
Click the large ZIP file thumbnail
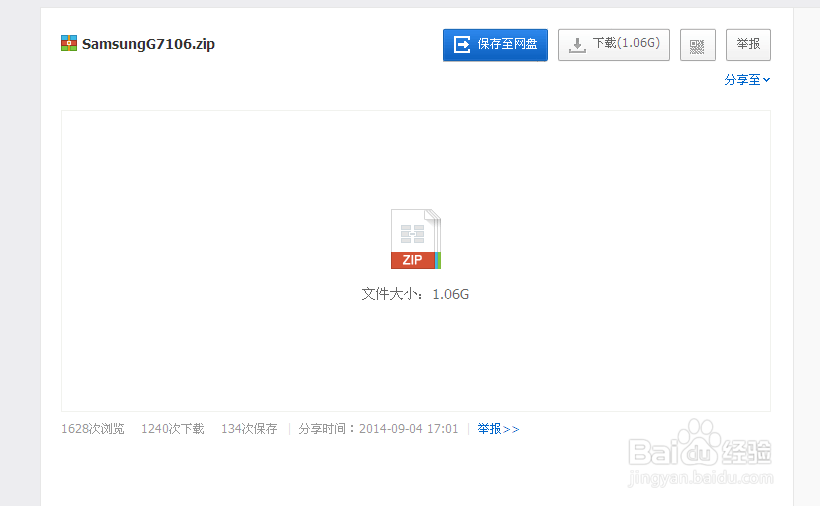416,239
